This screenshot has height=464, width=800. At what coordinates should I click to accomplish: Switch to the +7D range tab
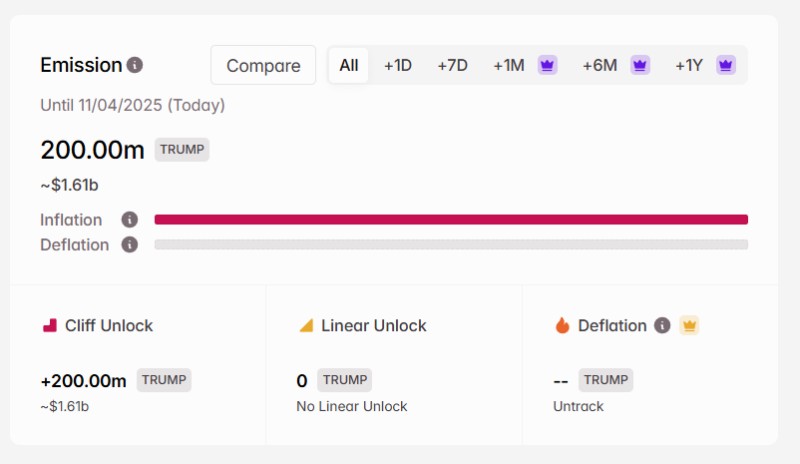pos(452,65)
